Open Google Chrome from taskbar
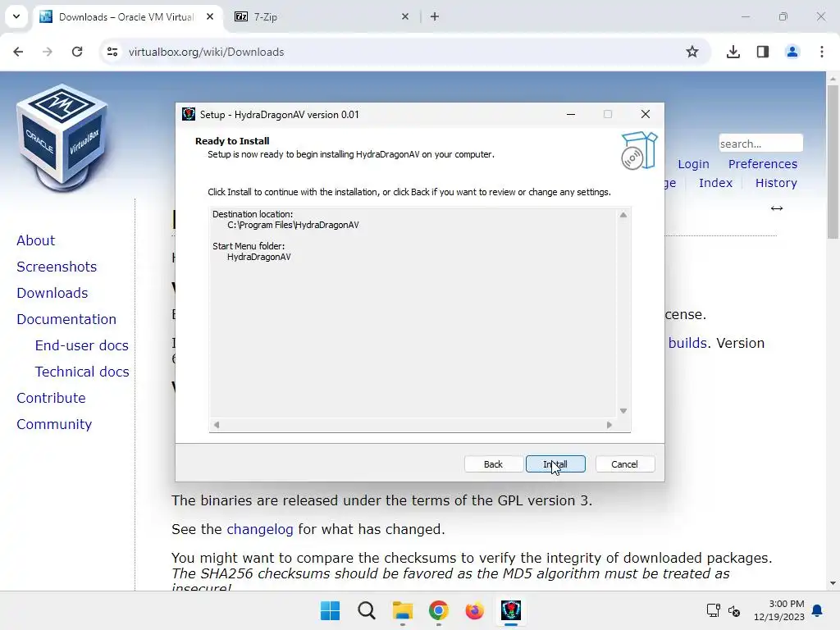 click(438, 610)
